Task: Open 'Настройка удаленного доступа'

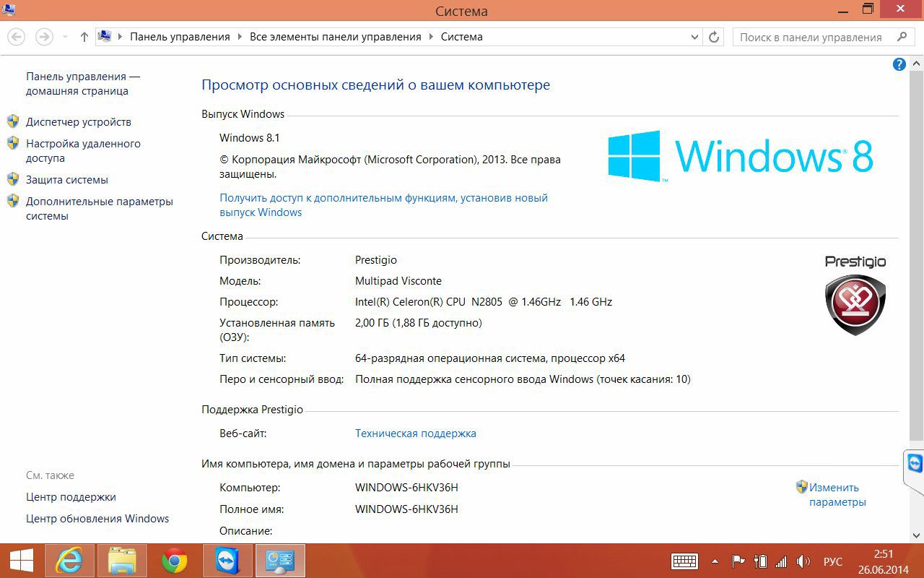Action: 83,151
